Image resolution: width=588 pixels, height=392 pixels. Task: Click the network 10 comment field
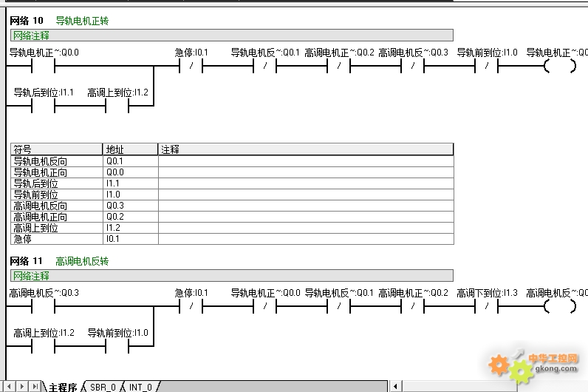click(231, 36)
